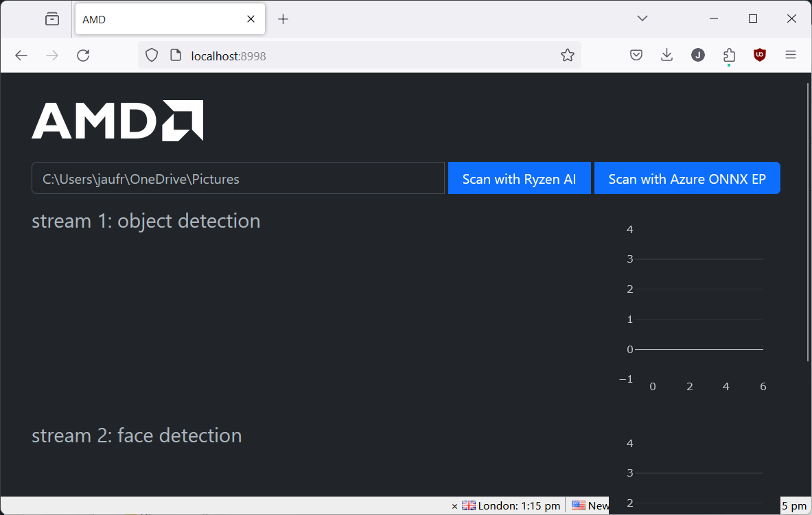Bookmark this page with the star icon
Image resolution: width=812 pixels, height=515 pixels.
click(x=568, y=56)
